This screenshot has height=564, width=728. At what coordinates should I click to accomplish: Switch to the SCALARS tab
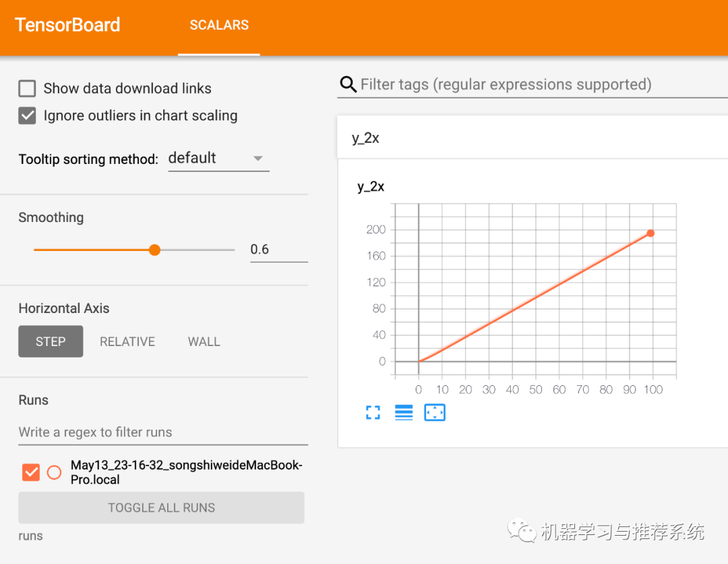point(219,25)
